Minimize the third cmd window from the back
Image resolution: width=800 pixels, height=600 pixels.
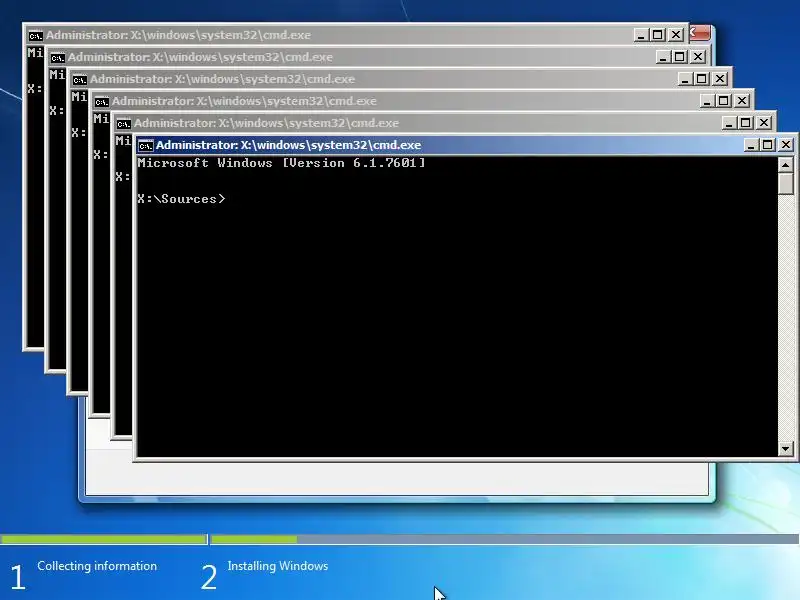685,79
